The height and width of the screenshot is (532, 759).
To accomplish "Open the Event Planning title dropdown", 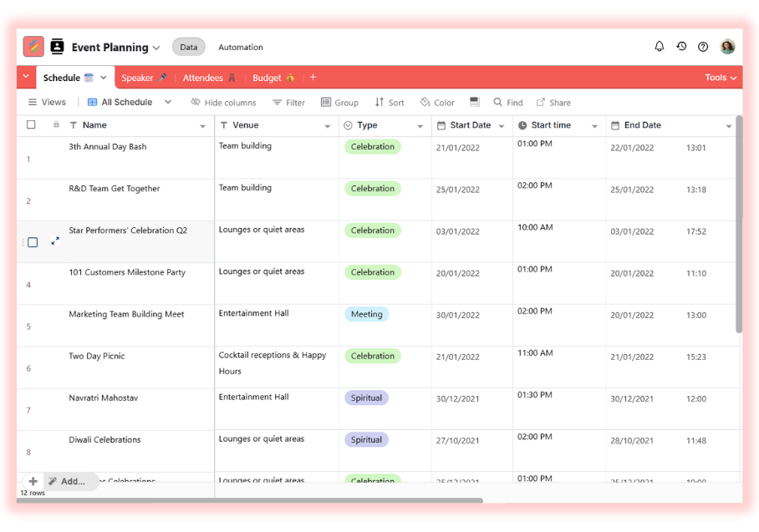I will click(156, 48).
